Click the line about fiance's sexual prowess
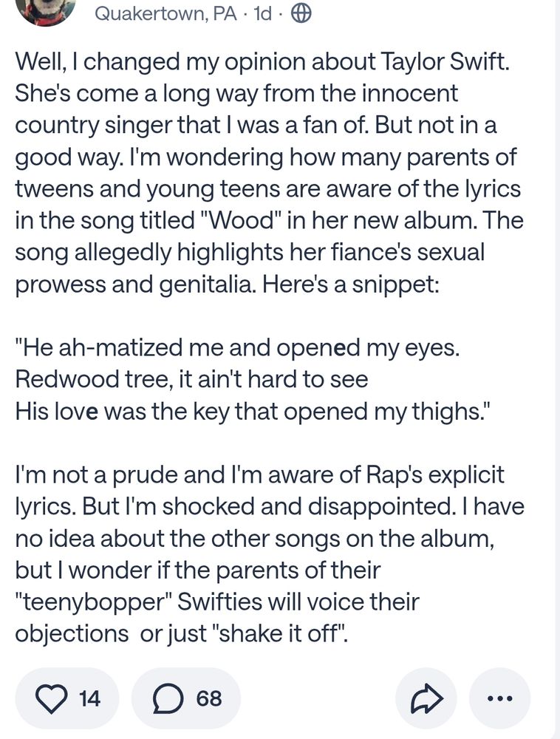Image resolution: width=560 pixels, height=739 pixels. (x=250, y=252)
